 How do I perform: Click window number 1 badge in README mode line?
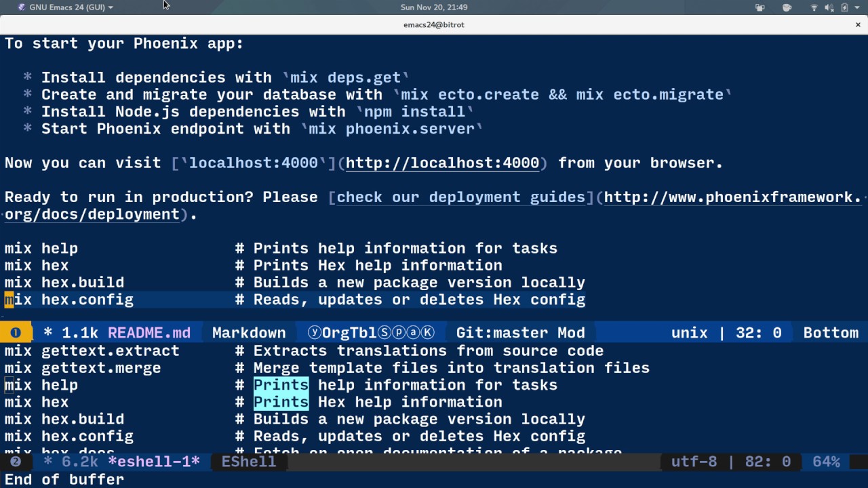click(16, 333)
